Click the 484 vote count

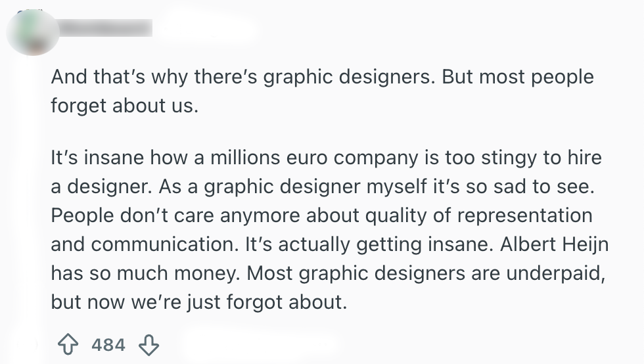[x=108, y=345]
